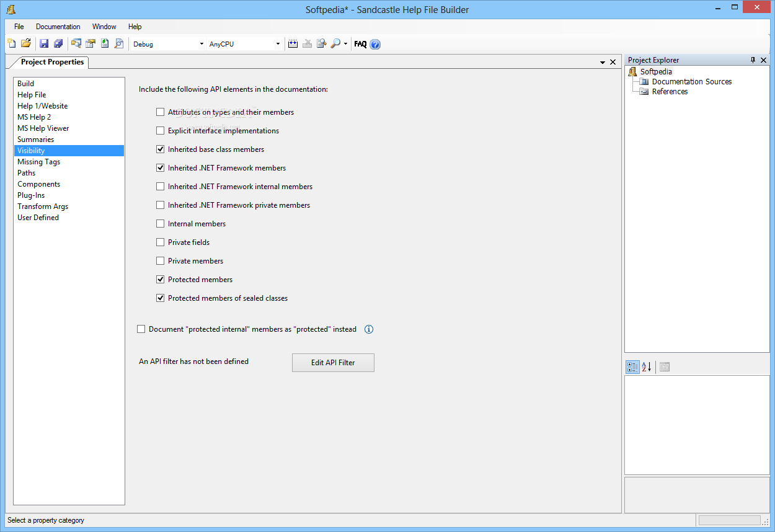Image resolution: width=775 pixels, height=532 pixels.
Task: Uncheck the Protected members checkbox
Action: click(x=161, y=280)
